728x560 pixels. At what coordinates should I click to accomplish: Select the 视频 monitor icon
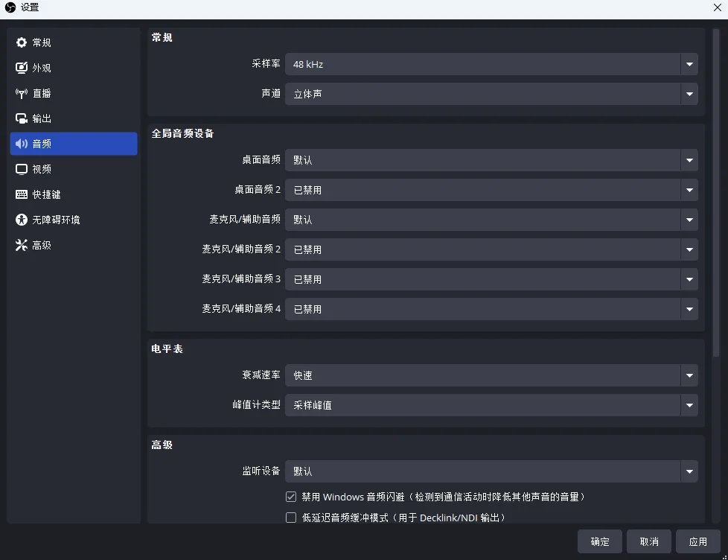pos(22,169)
